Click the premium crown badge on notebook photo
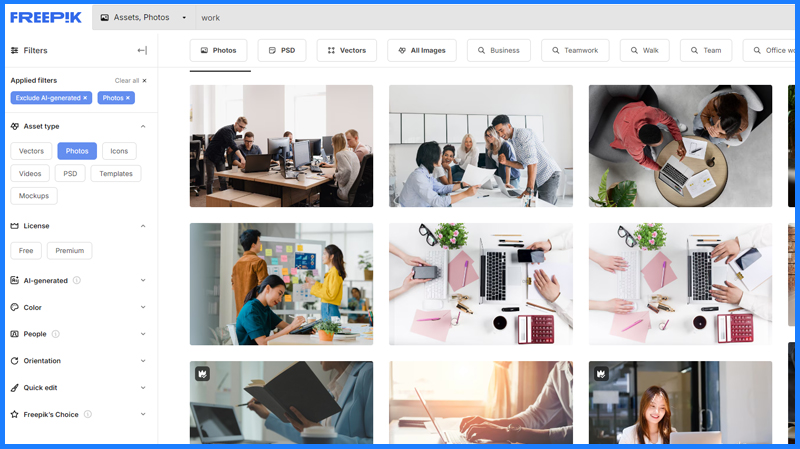The image size is (800, 449). [x=203, y=374]
